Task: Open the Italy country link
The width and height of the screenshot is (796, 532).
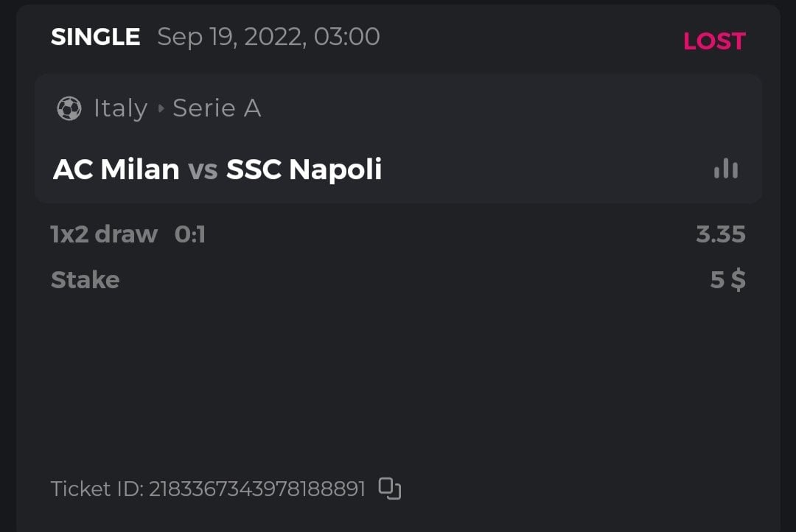Action: (120, 109)
